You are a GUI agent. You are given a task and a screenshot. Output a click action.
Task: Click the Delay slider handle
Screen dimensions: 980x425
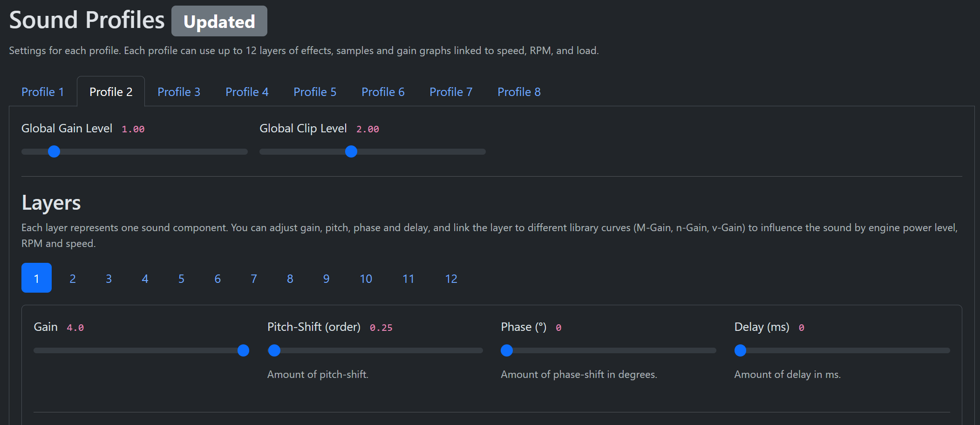pyautogui.click(x=740, y=350)
